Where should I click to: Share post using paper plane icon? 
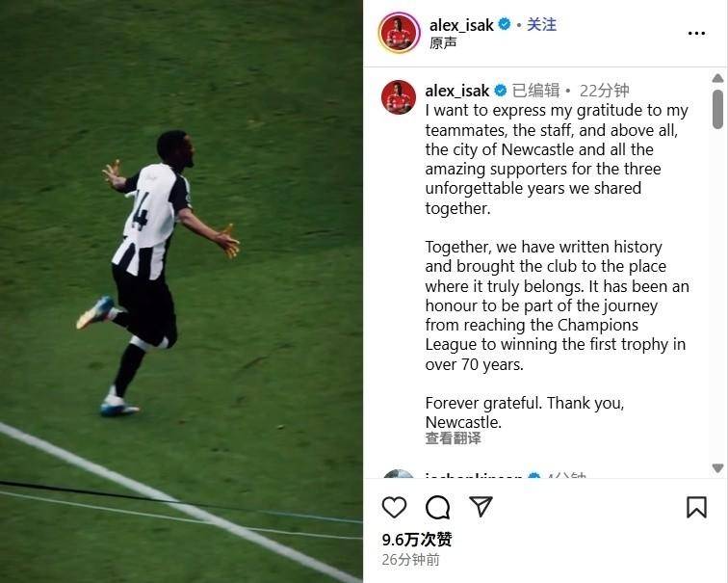(x=481, y=506)
